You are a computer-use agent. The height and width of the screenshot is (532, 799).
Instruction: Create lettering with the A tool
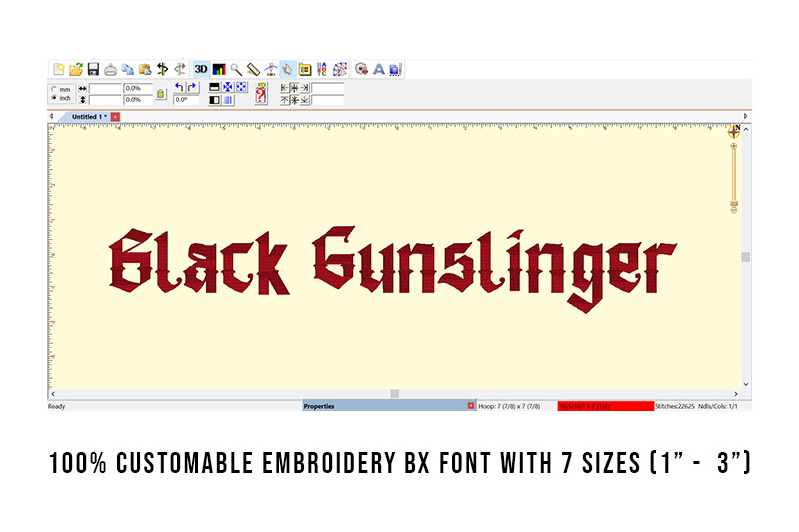[x=379, y=69]
